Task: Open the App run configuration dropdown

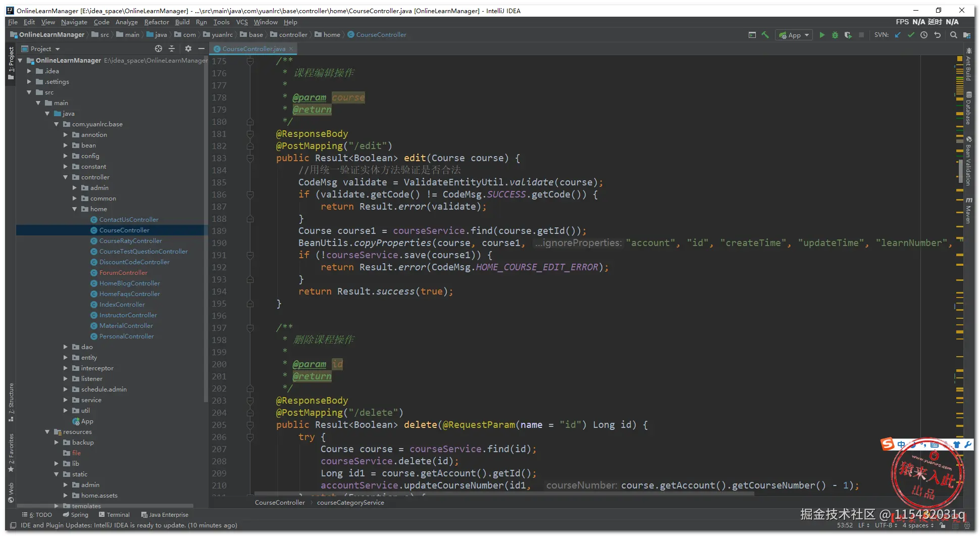Action: [794, 35]
